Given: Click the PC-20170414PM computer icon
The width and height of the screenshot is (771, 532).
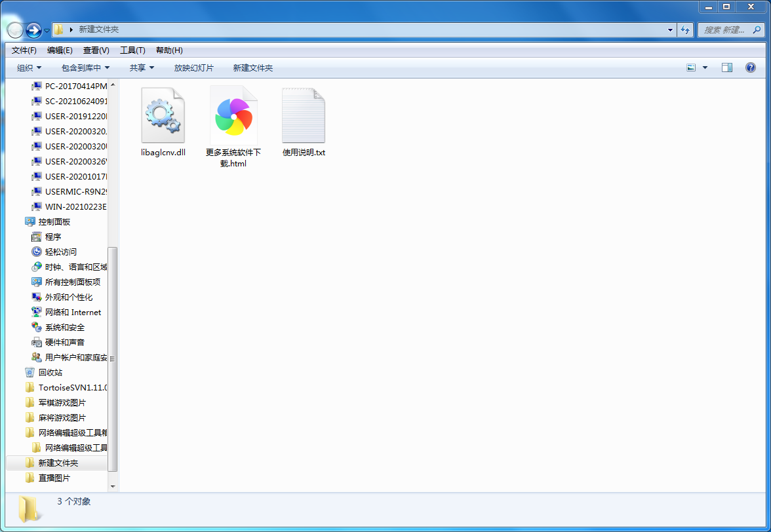Looking at the screenshot, I should pyautogui.click(x=37, y=86).
